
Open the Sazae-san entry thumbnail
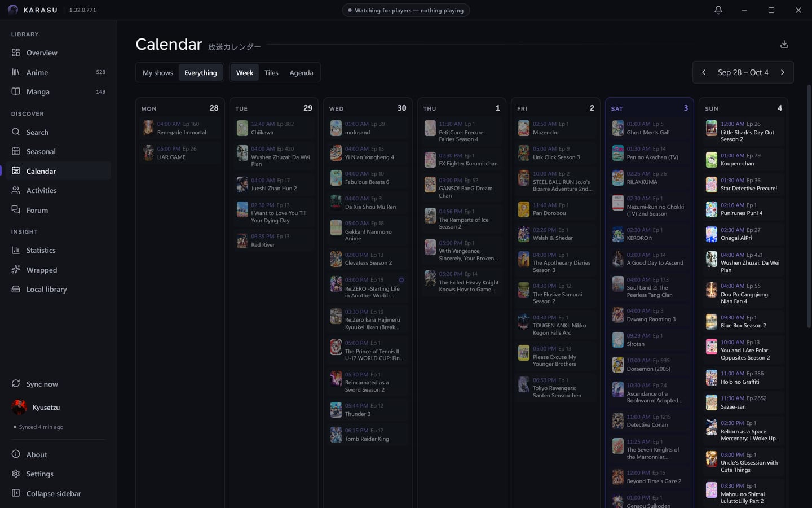712,402
